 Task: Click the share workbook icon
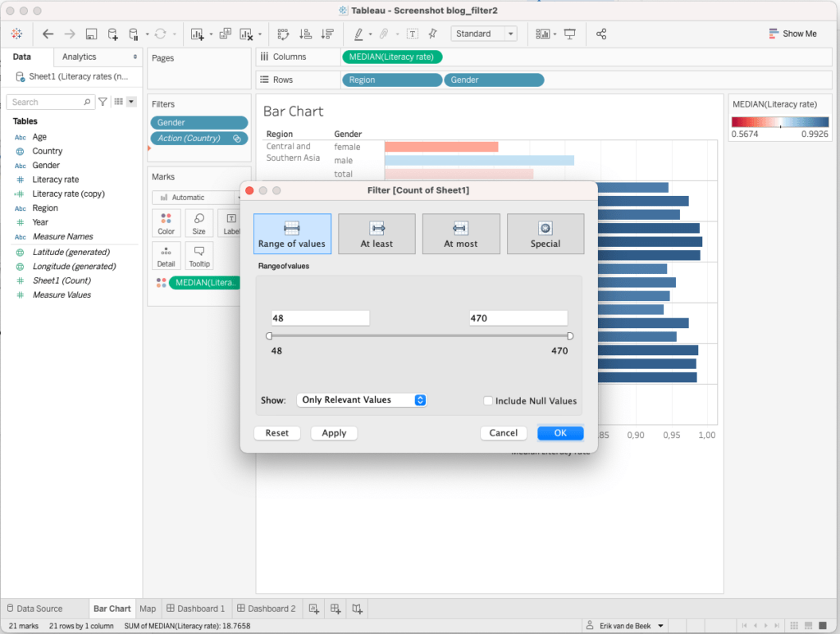(x=601, y=34)
